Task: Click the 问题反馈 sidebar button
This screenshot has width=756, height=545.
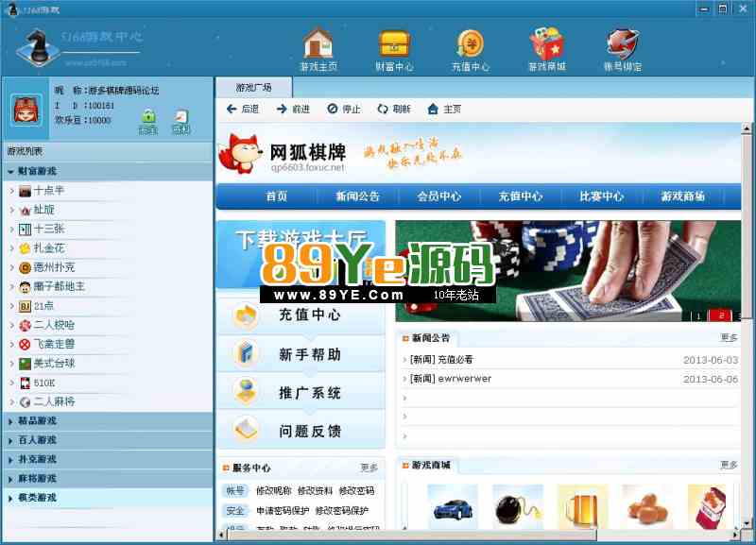Action: 301,431
